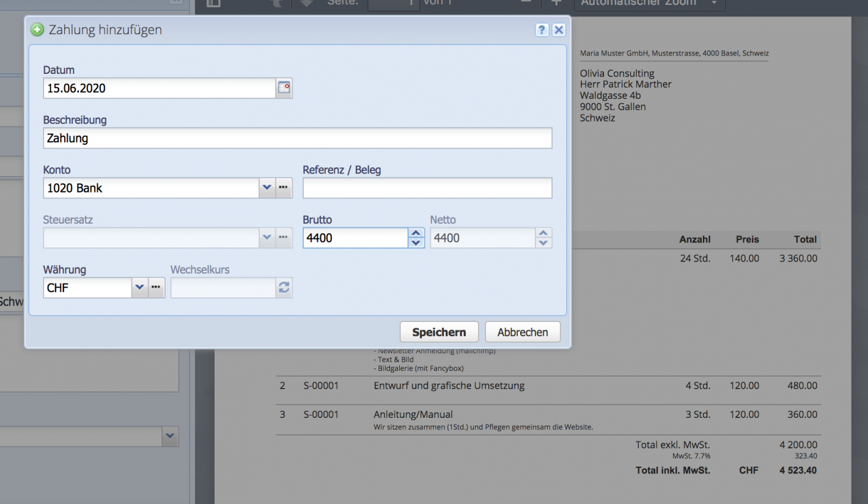Open the date picker calendar for Datum
The width and height of the screenshot is (868, 504).
click(284, 87)
